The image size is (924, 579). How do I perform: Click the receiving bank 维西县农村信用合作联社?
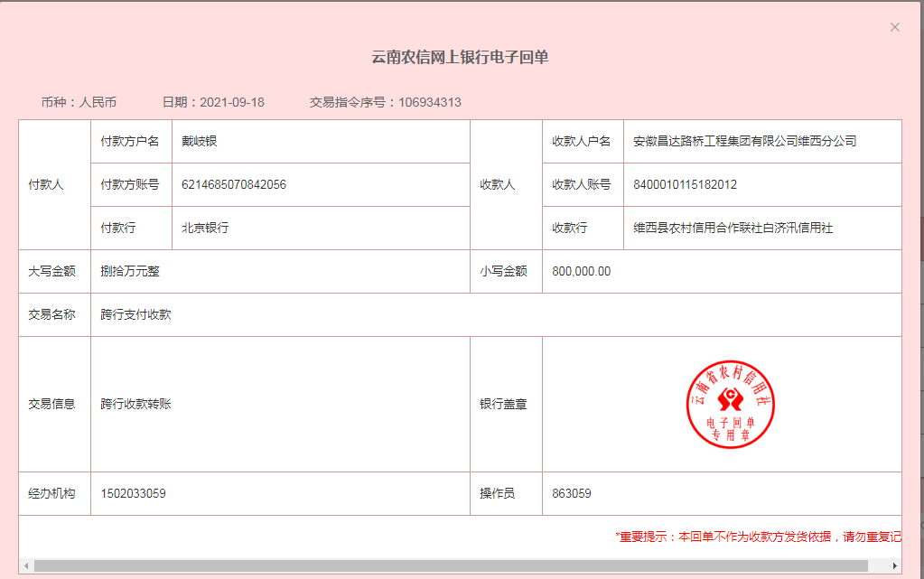733,229
